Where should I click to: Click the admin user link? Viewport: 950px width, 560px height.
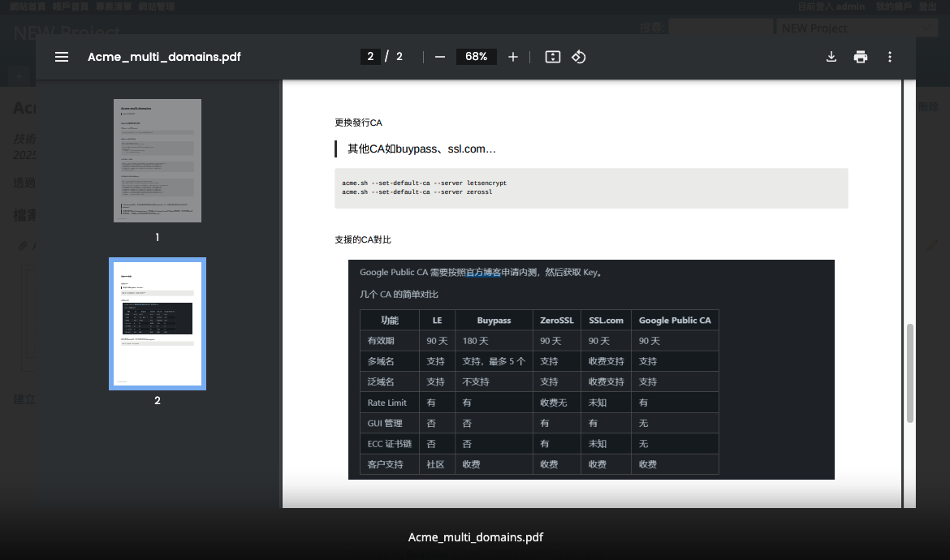[850, 6]
